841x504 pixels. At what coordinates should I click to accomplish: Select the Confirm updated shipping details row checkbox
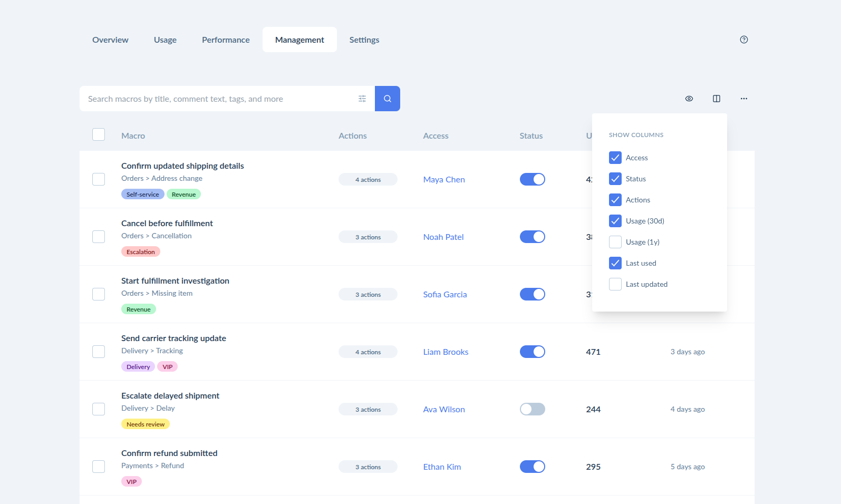tap(99, 179)
